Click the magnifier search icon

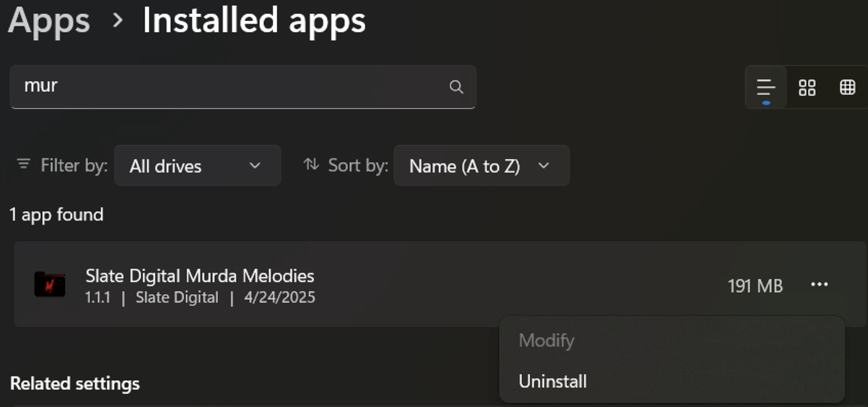pyautogui.click(x=456, y=87)
